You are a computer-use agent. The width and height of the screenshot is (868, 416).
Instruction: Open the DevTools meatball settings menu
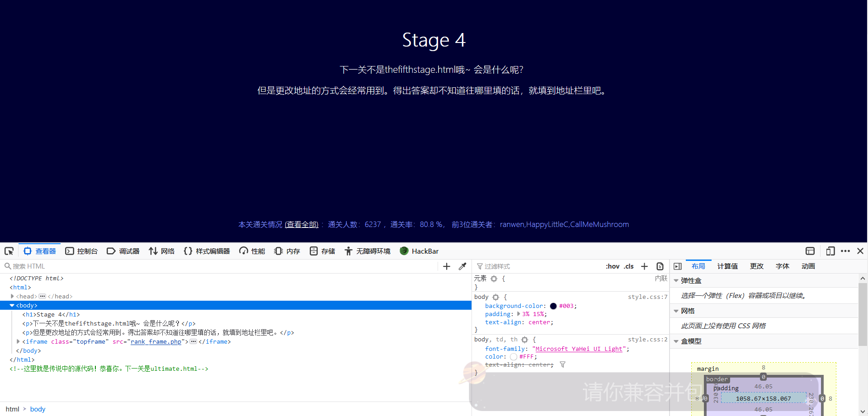(x=846, y=251)
